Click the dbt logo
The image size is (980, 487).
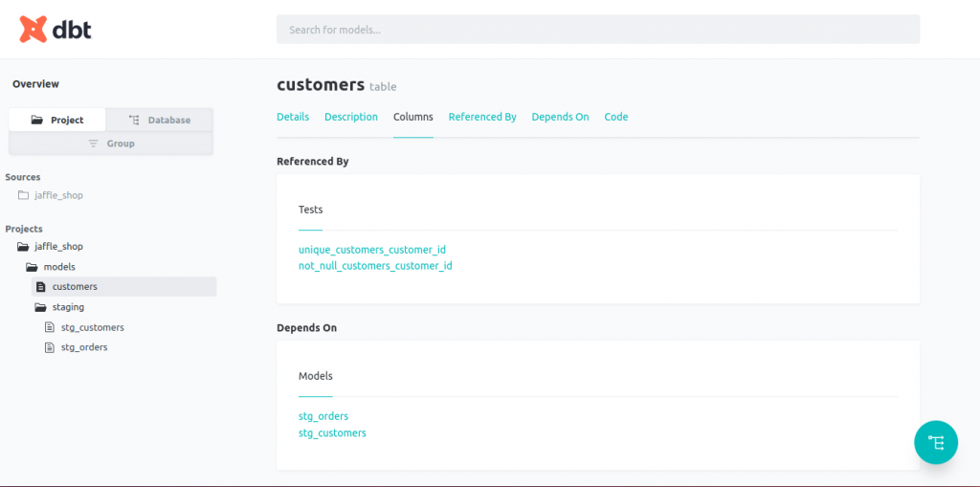pyautogui.click(x=56, y=29)
